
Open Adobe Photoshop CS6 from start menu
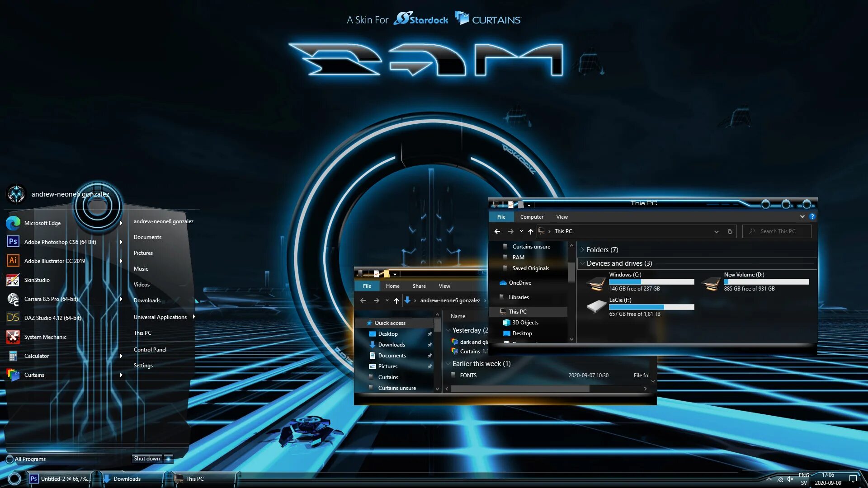pyautogui.click(x=60, y=241)
